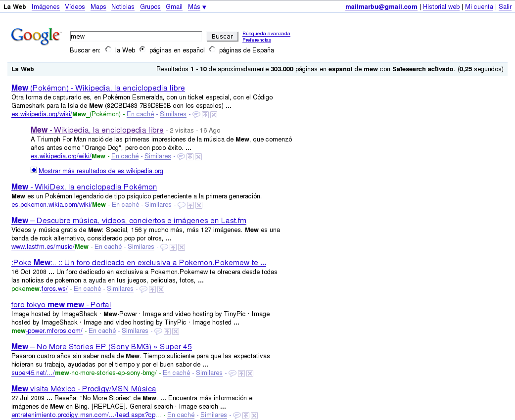The height and width of the screenshot is (420, 515).
Task: Open the 'Más' dropdown in top bar
Action: tap(197, 7)
